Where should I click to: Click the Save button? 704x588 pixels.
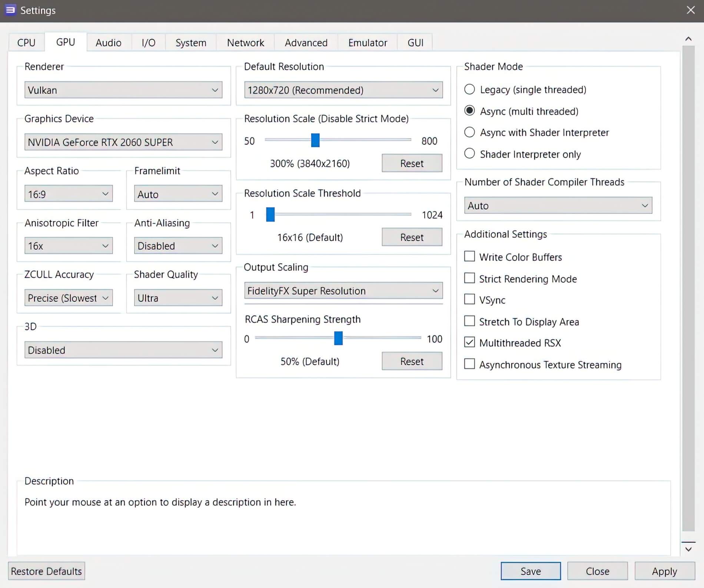[x=531, y=571]
